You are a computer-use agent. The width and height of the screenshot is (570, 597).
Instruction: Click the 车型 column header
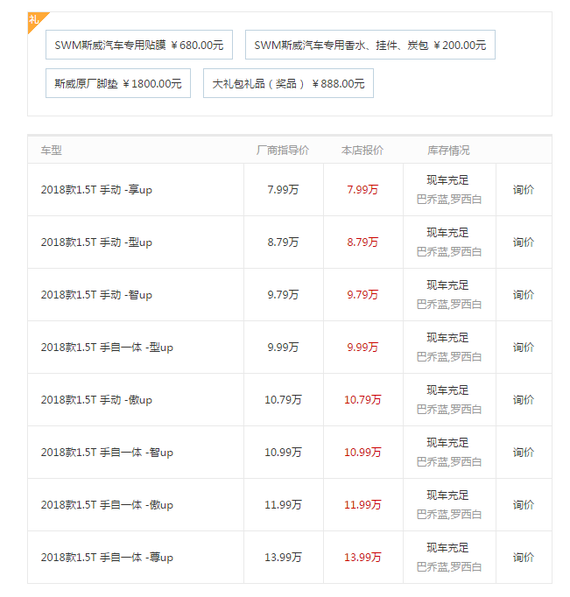(51, 150)
